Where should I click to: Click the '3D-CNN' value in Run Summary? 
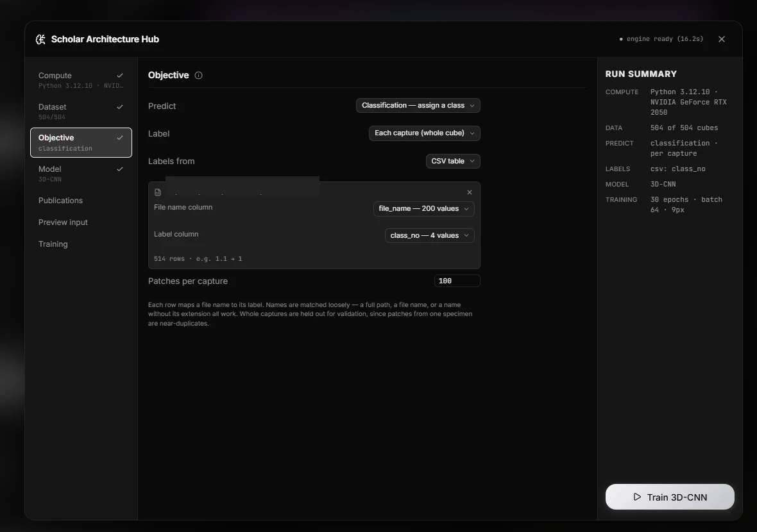pos(663,184)
